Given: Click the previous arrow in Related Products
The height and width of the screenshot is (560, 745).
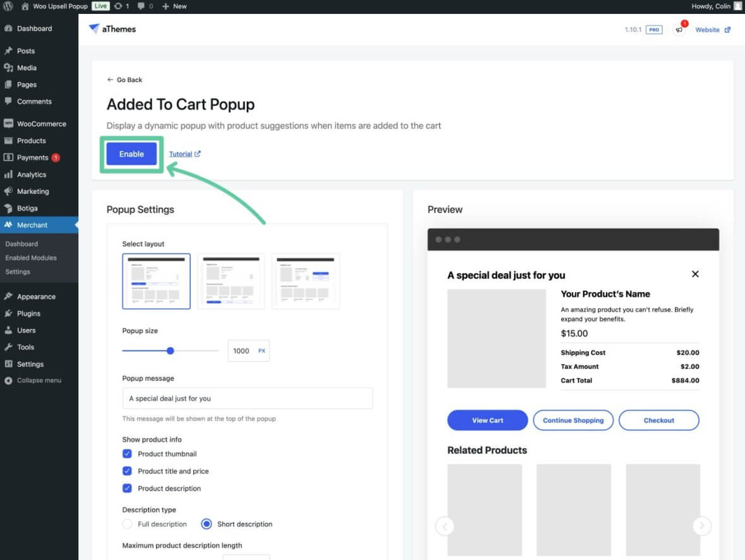Looking at the screenshot, I should pyautogui.click(x=445, y=526).
